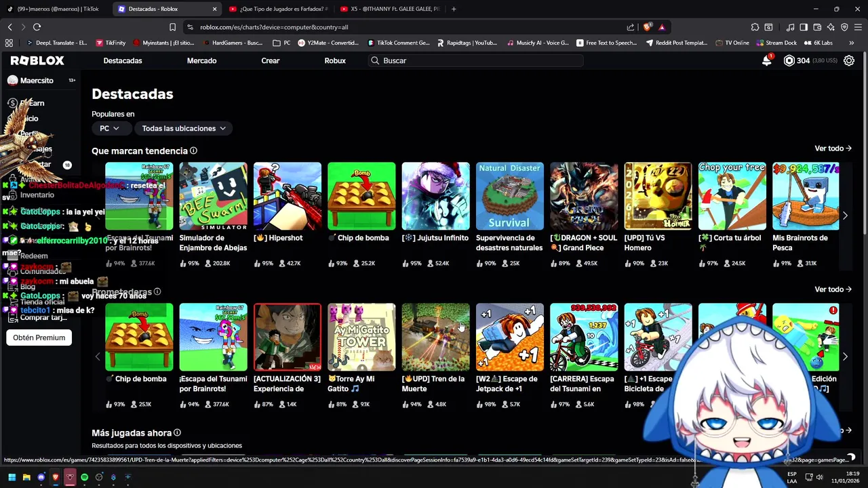Click the info icon beside Que marcan tendencia
This screenshot has height=488, width=868.
click(x=193, y=150)
